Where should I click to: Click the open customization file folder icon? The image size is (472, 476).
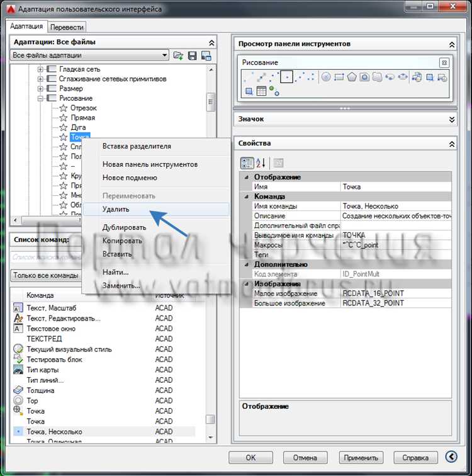pos(178,55)
